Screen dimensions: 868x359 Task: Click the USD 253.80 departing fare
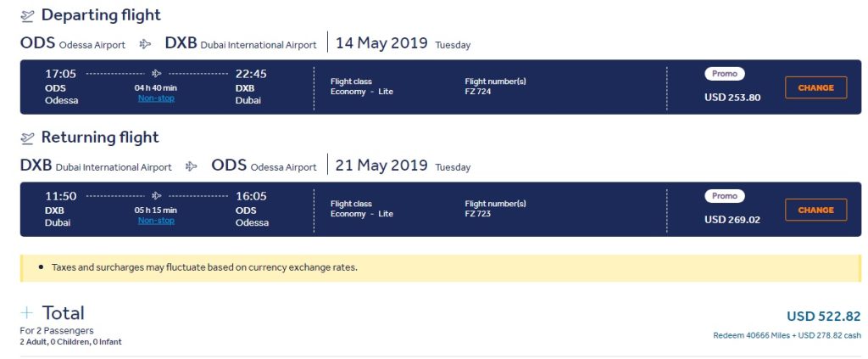732,97
